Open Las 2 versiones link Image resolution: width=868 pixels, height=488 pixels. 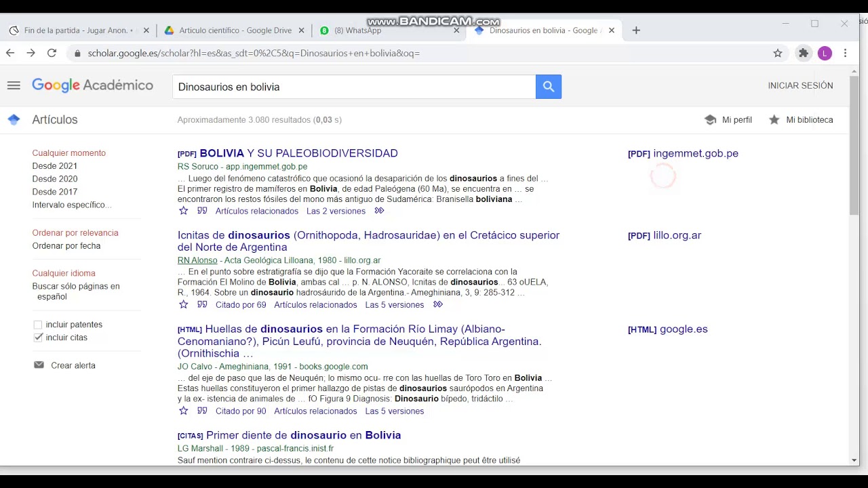[x=336, y=211]
